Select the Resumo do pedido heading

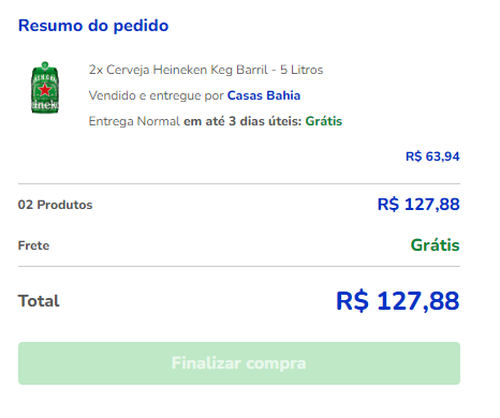tap(93, 26)
